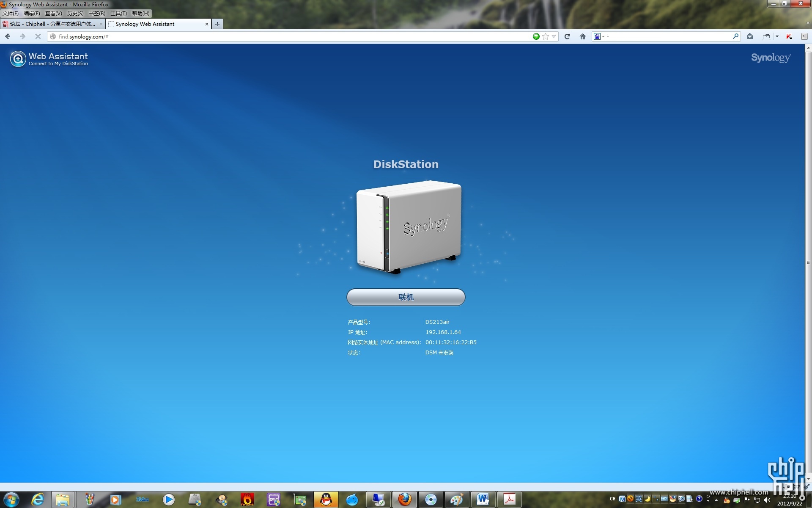Reload the page with the refresh icon

click(568, 36)
